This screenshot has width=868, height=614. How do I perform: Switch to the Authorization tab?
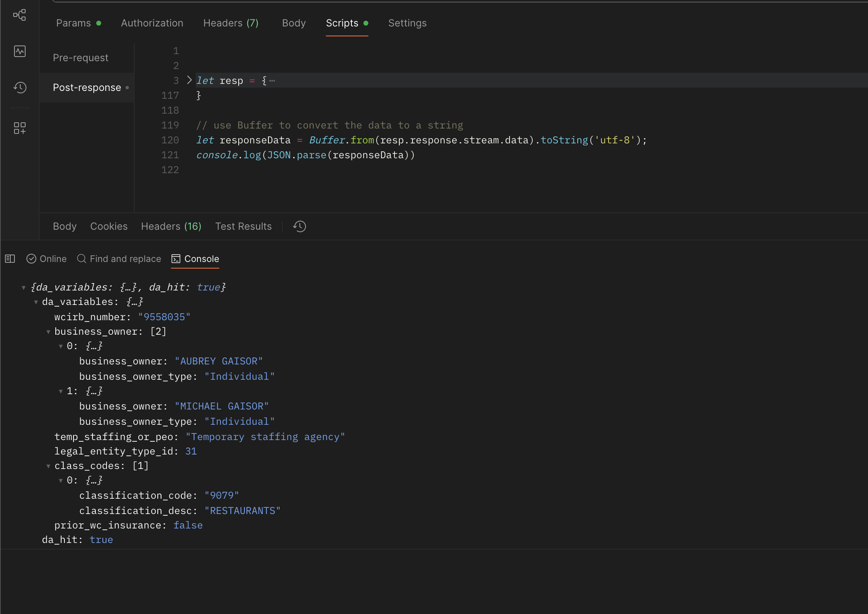pyautogui.click(x=152, y=23)
